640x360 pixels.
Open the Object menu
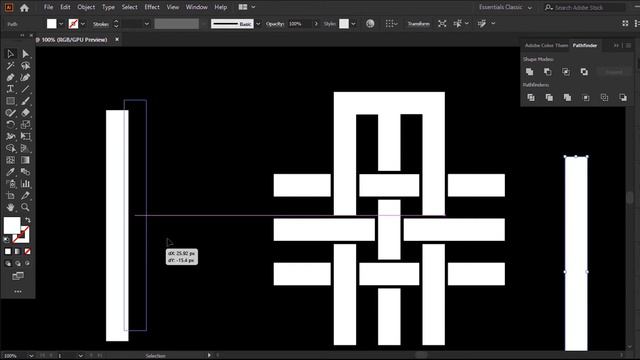(x=86, y=7)
